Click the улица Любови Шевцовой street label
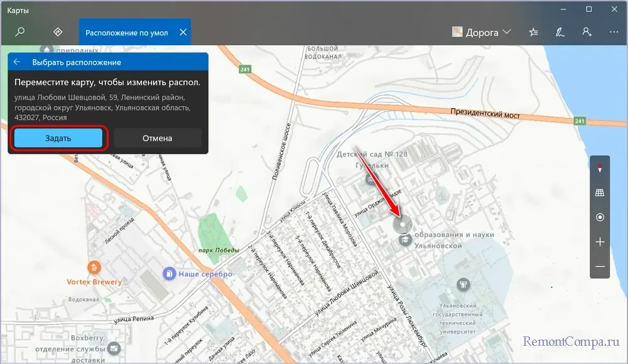Viewport: 628px width, 364px height. [x=346, y=293]
